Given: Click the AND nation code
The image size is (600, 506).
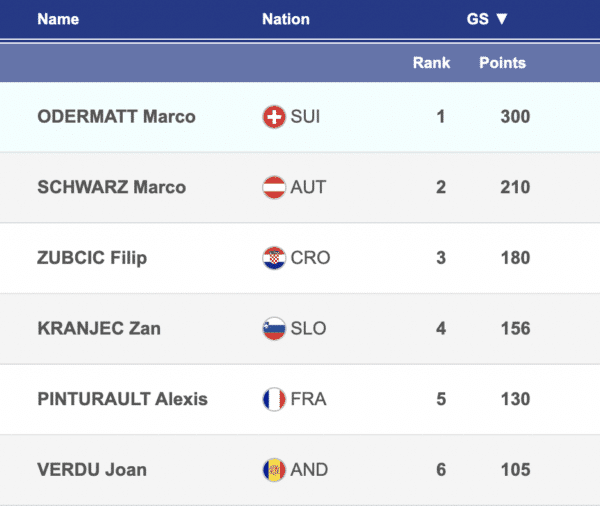Looking at the screenshot, I should 309,469.
